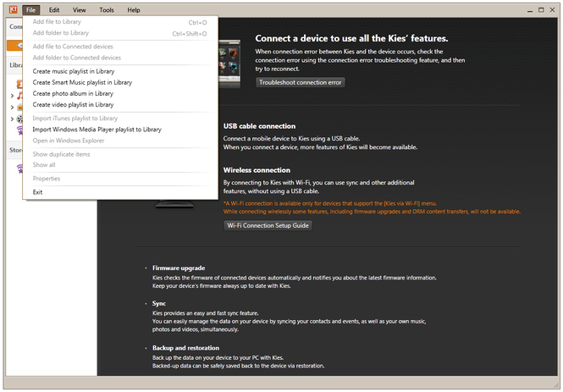Click the USB cable connection heading
The width and height of the screenshot is (563, 392).
(x=259, y=126)
